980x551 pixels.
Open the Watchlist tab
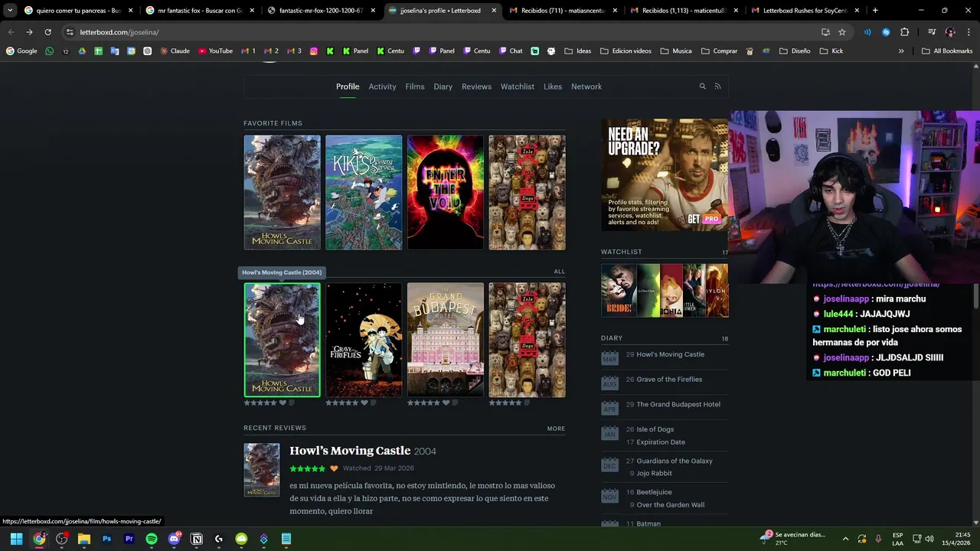click(518, 86)
